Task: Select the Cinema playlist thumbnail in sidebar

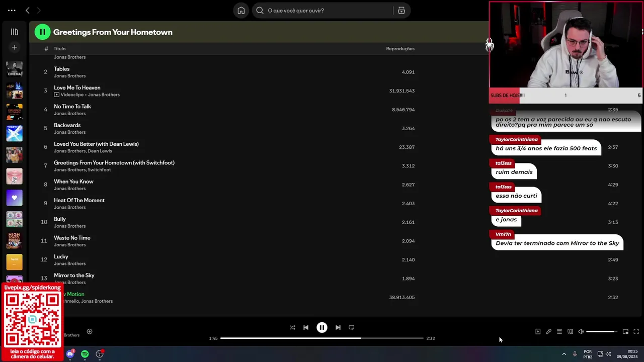Action: tap(14, 69)
